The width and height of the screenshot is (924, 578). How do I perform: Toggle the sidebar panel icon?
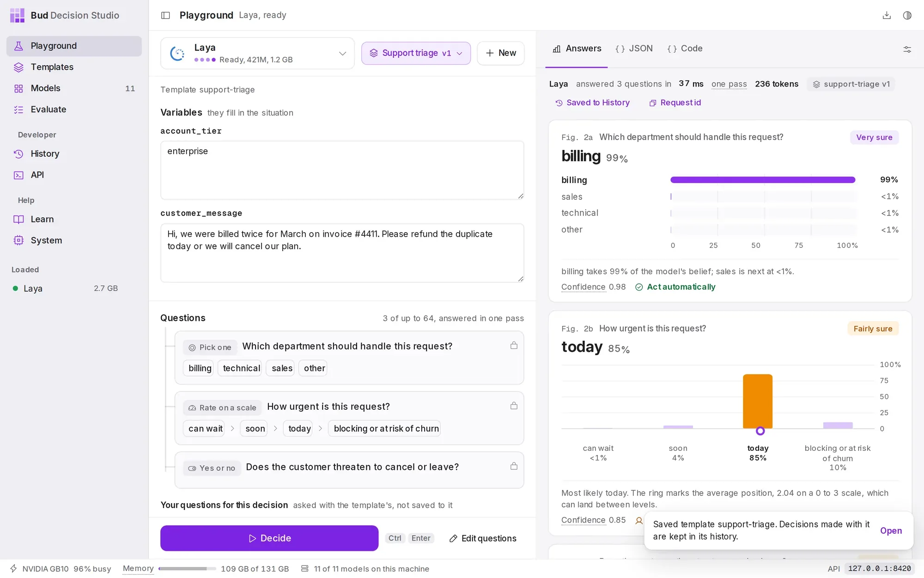click(x=165, y=15)
